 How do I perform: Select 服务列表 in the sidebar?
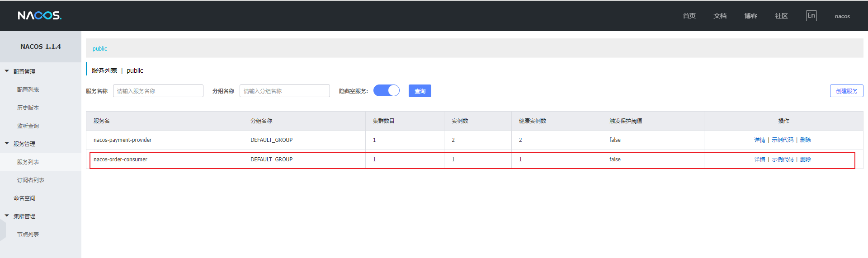pyautogui.click(x=28, y=162)
